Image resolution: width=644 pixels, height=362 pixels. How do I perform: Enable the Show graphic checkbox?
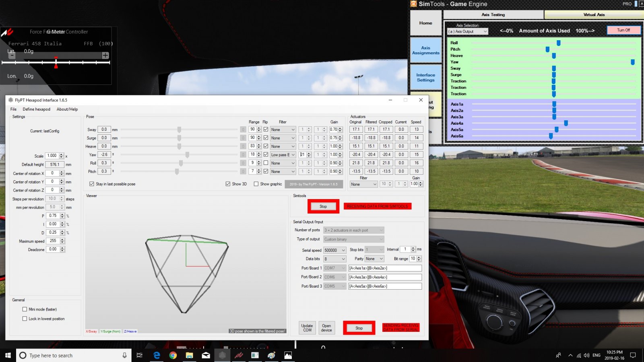[256, 184]
